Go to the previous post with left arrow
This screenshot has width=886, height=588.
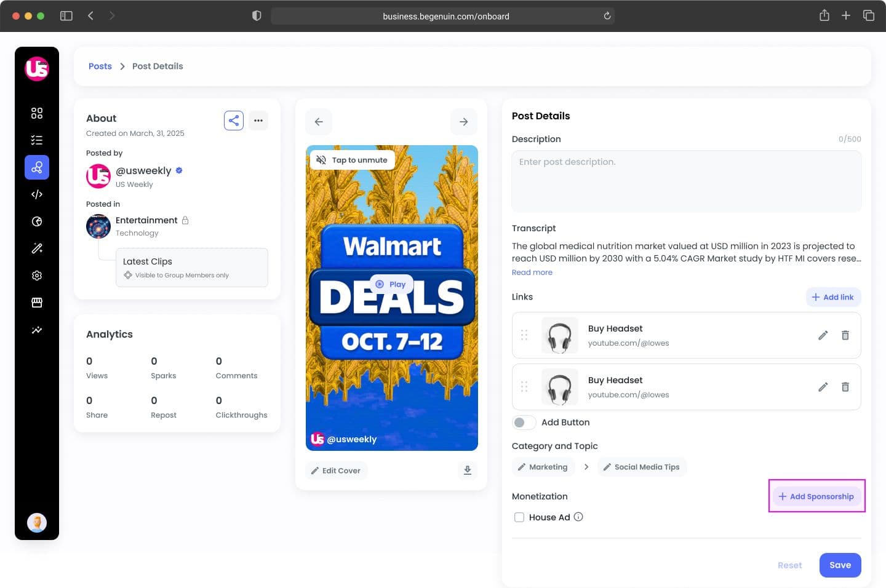[x=319, y=122]
